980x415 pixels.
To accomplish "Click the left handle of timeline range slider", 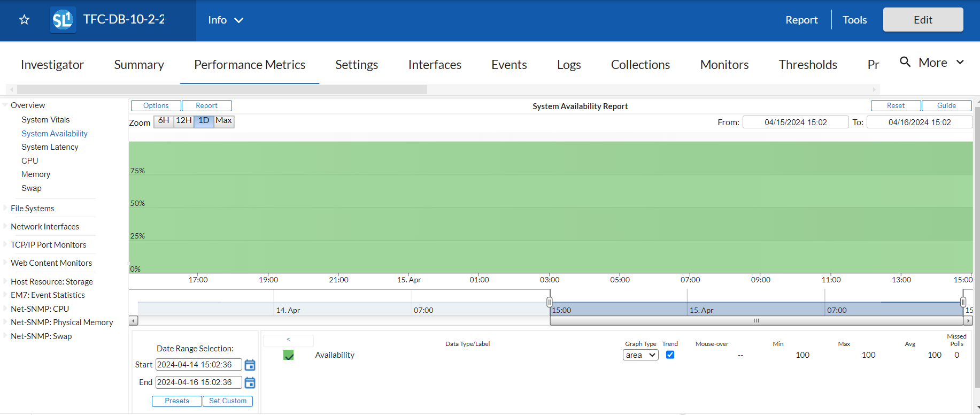I will (x=549, y=302).
